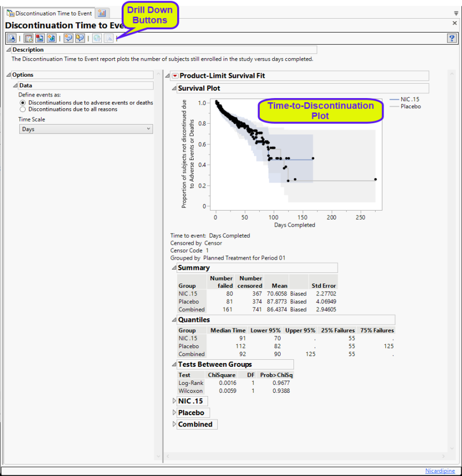Click the Median Time column header
Image resolution: width=462 pixels, height=476 pixels.
(x=228, y=330)
